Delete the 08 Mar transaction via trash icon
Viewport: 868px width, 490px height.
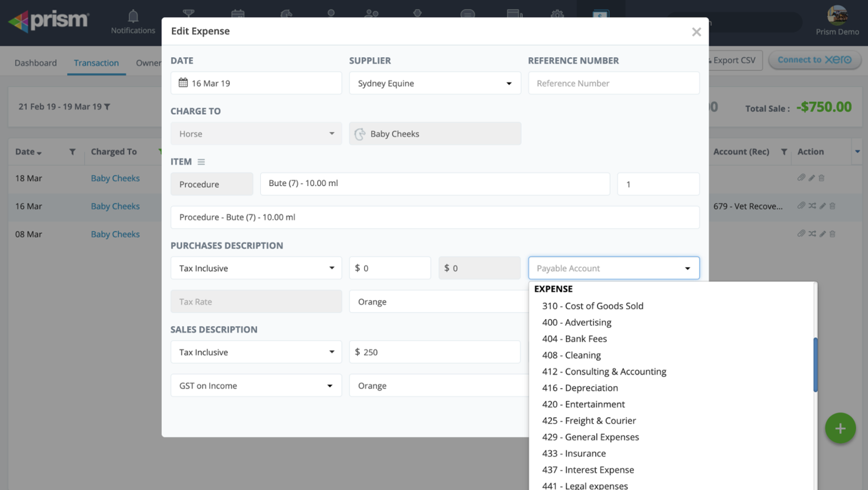point(832,234)
